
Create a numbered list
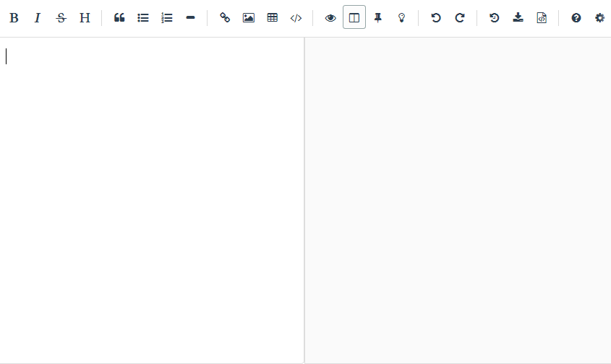coord(167,18)
